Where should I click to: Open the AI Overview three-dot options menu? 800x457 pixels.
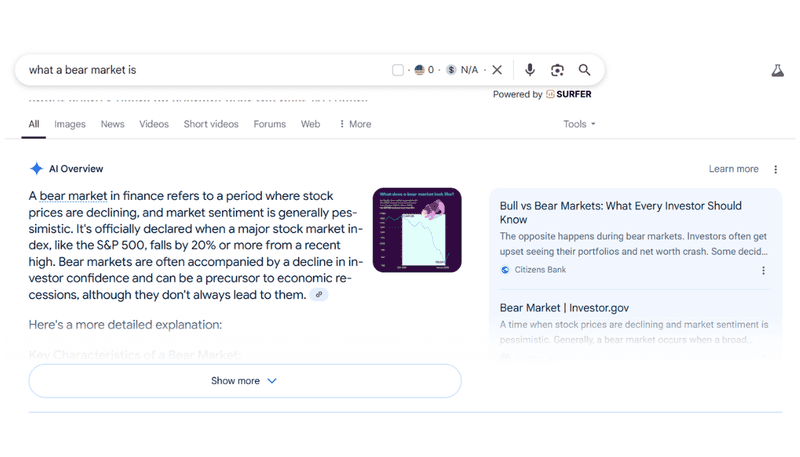tap(776, 169)
